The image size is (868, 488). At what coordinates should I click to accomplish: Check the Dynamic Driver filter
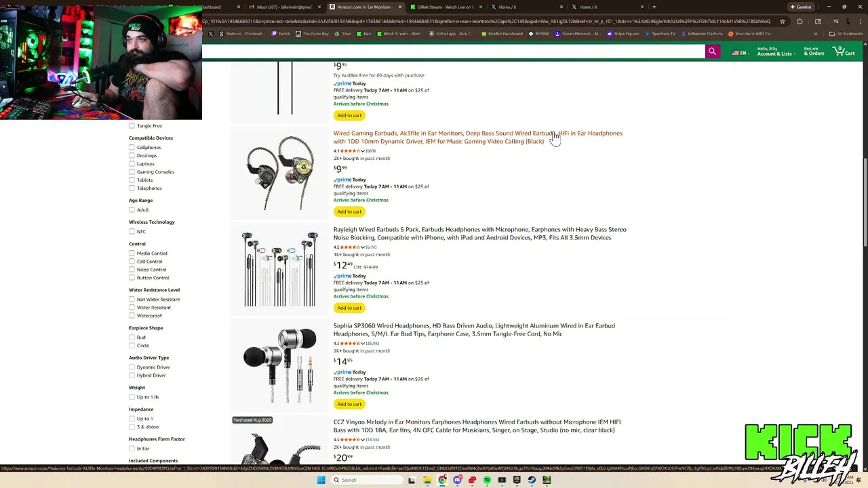(x=132, y=367)
